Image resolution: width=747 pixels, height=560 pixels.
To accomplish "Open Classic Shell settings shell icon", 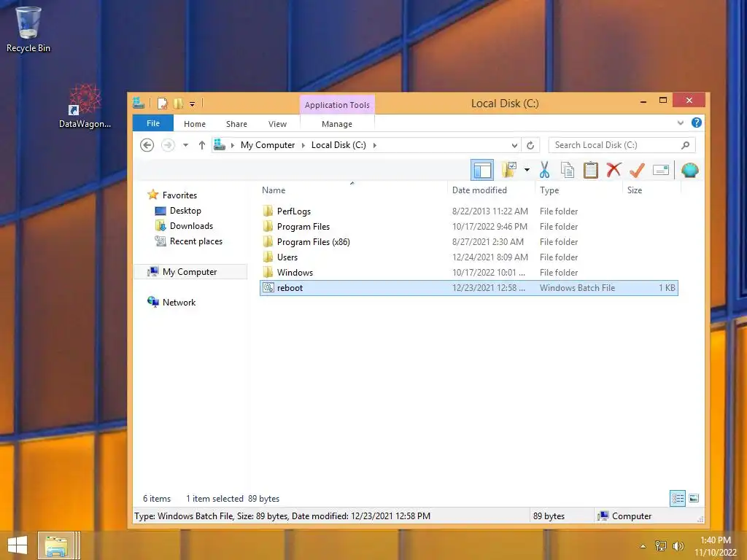I will [689, 170].
